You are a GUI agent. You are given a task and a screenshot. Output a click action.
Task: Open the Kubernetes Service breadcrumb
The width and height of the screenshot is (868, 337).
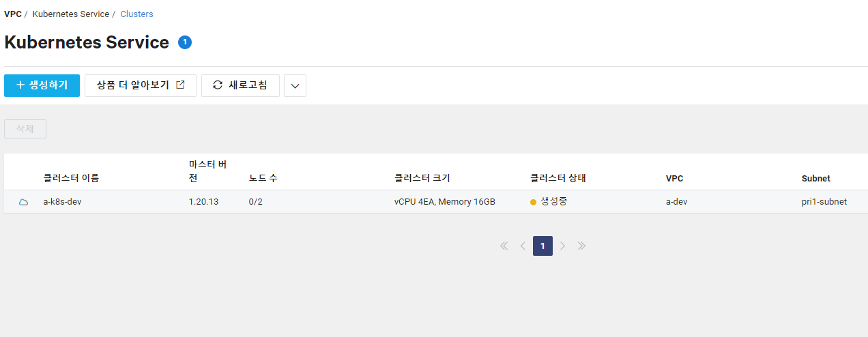(71, 14)
